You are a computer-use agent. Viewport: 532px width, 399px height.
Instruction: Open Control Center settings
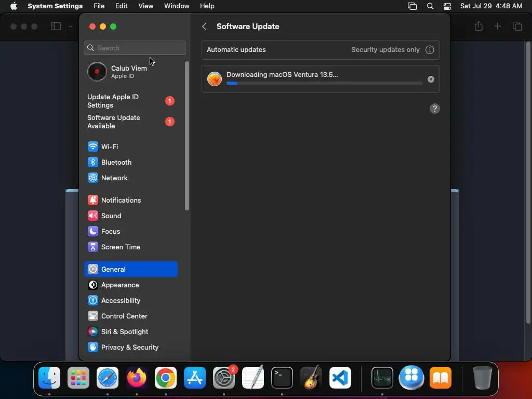130,316
